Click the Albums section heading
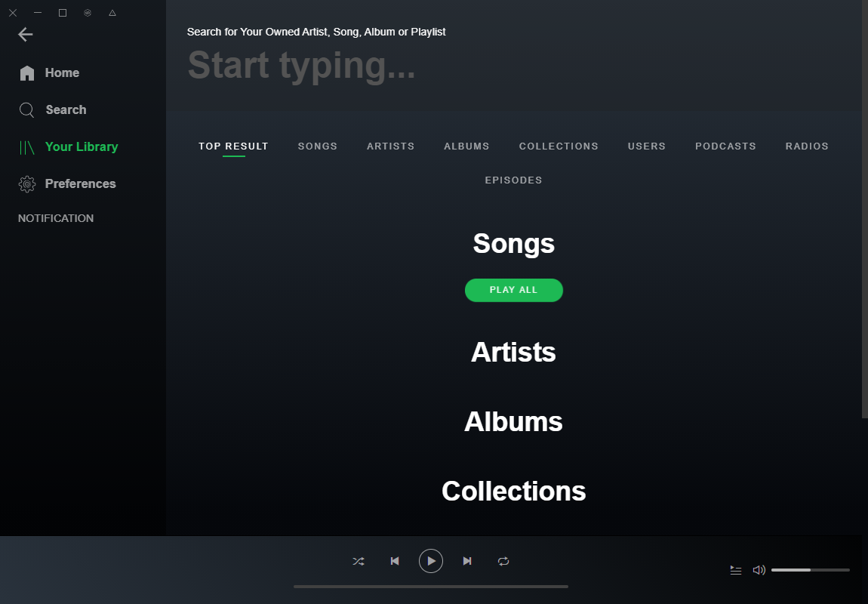This screenshot has width=868, height=604. tap(513, 422)
